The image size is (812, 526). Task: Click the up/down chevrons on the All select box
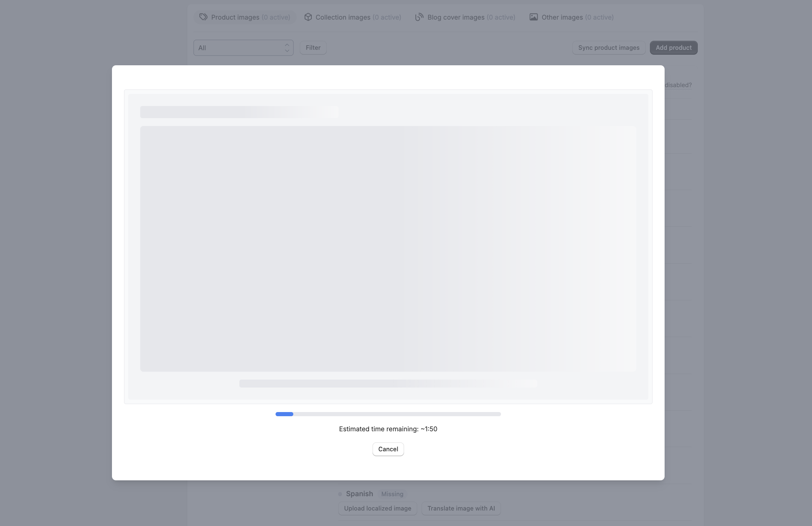tap(287, 48)
